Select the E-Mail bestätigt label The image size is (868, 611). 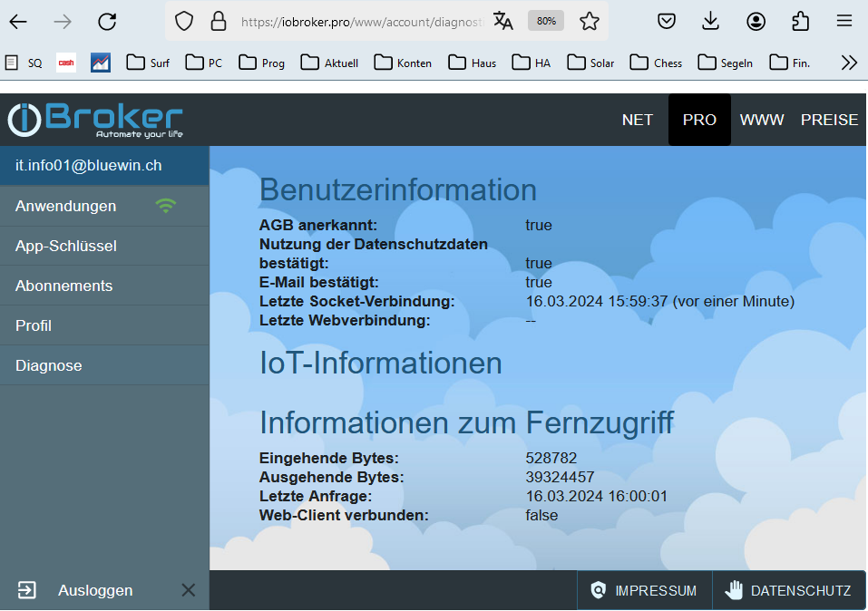[319, 282]
